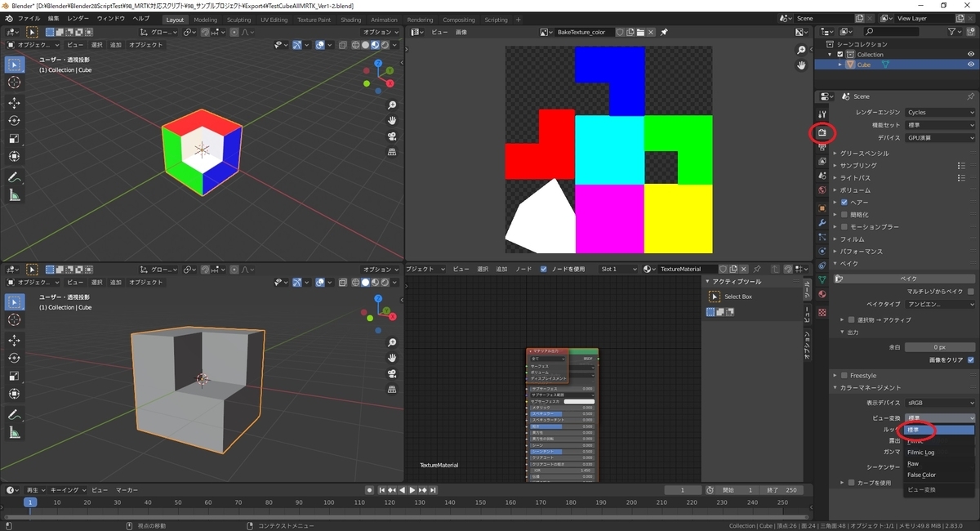This screenshot has height=531, width=980.
Task: Switch perspective/orthographic grid icon in upper viewport
Action: click(393, 152)
